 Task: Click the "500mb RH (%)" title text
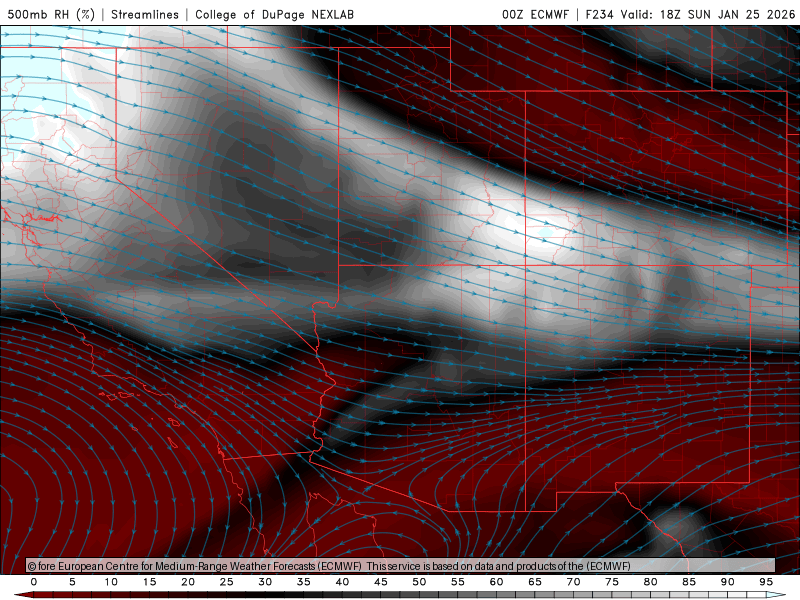point(51,14)
